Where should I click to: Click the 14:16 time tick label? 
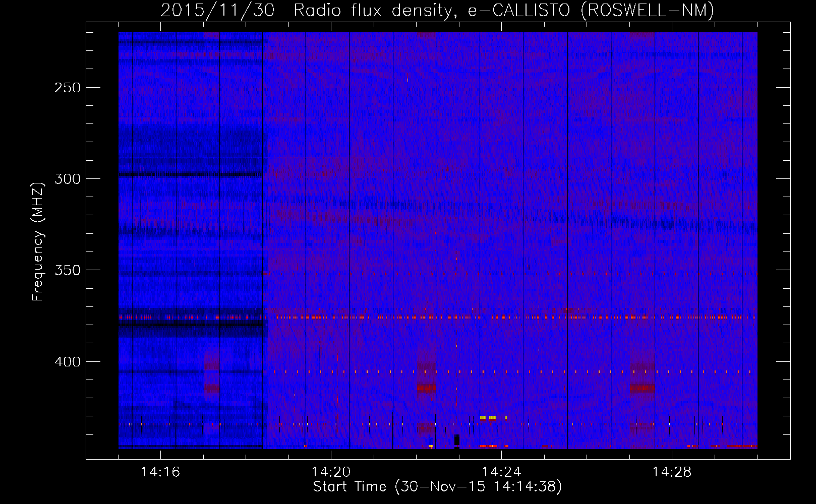160,472
